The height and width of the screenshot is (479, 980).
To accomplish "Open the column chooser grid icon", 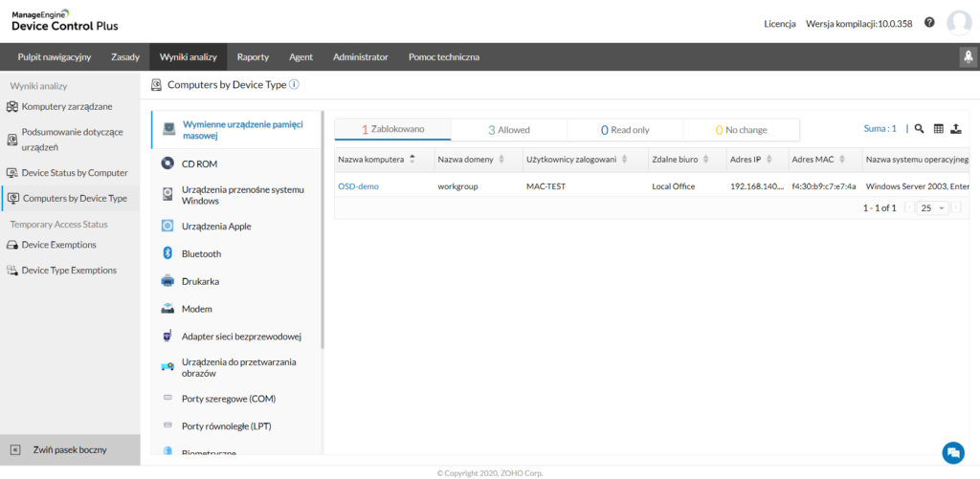I will [938, 128].
